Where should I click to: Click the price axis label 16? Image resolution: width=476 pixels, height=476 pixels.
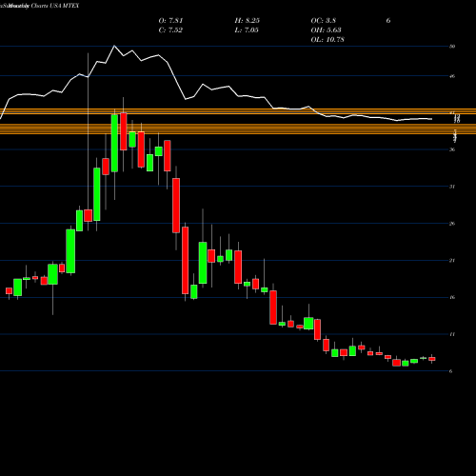coord(452,297)
